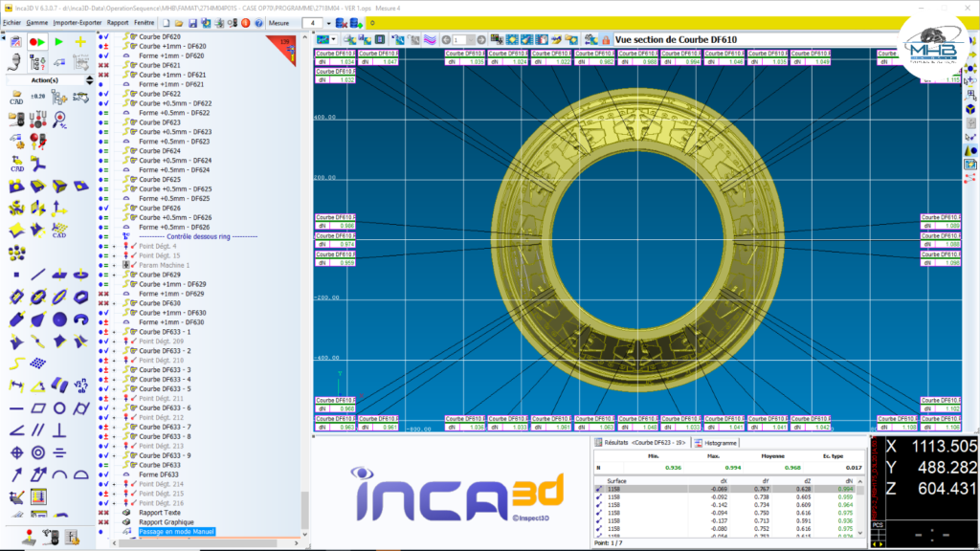This screenshot has height=551, width=980.
Task: Expand the Courbe DF633 - 1 node
Action: click(115, 331)
